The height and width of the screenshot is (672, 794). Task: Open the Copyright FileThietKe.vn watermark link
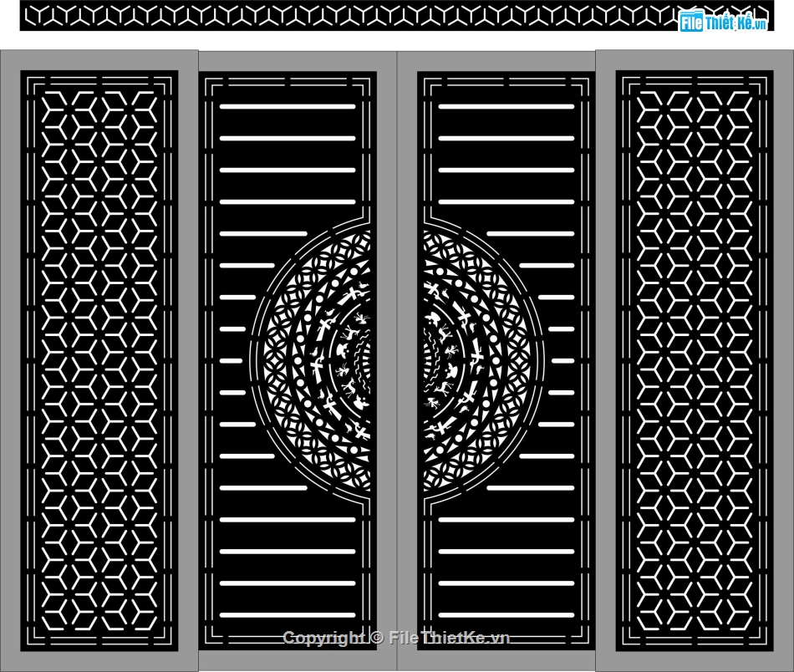point(396,638)
